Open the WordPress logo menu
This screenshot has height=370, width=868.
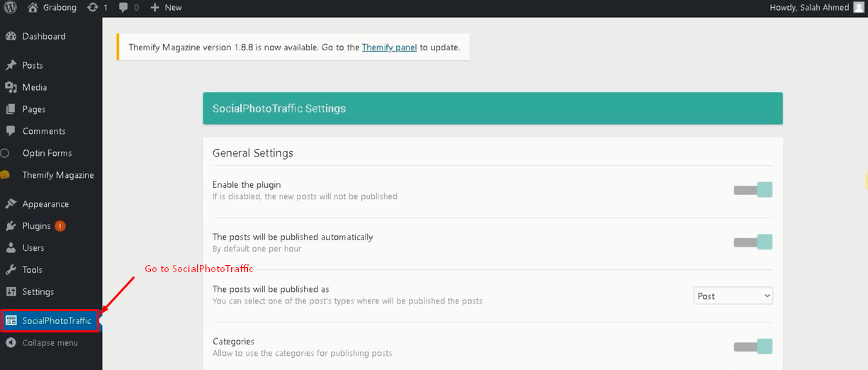[x=10, y=7]
